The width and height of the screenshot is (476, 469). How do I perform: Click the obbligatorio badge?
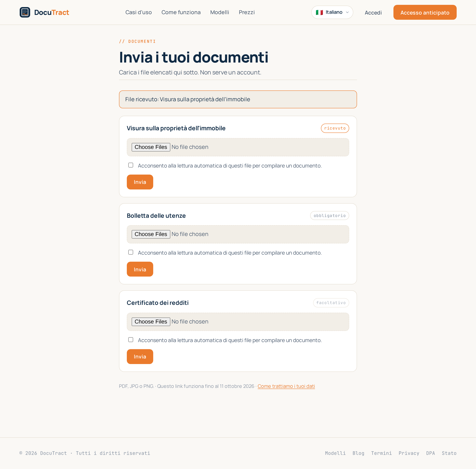[329, 216]
